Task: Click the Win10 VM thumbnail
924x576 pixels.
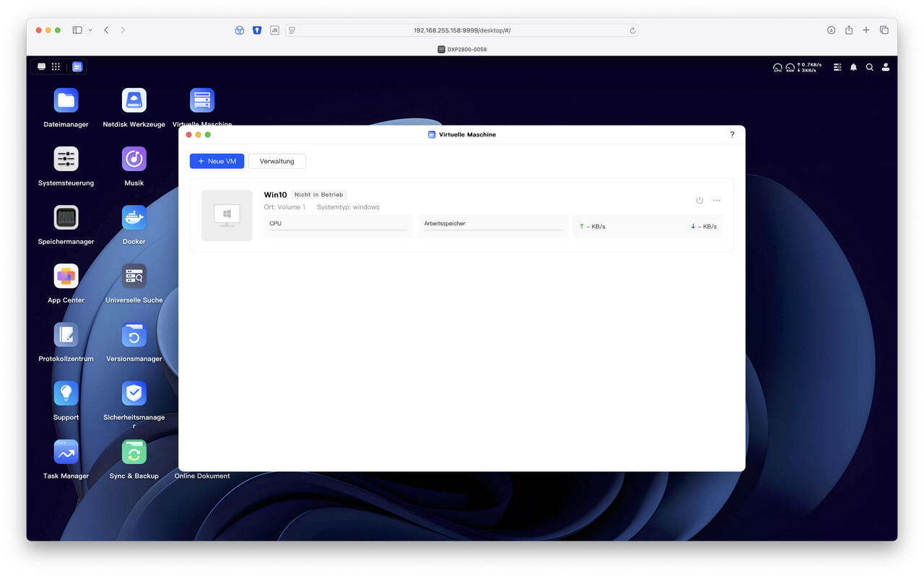Action: point(227,215)
